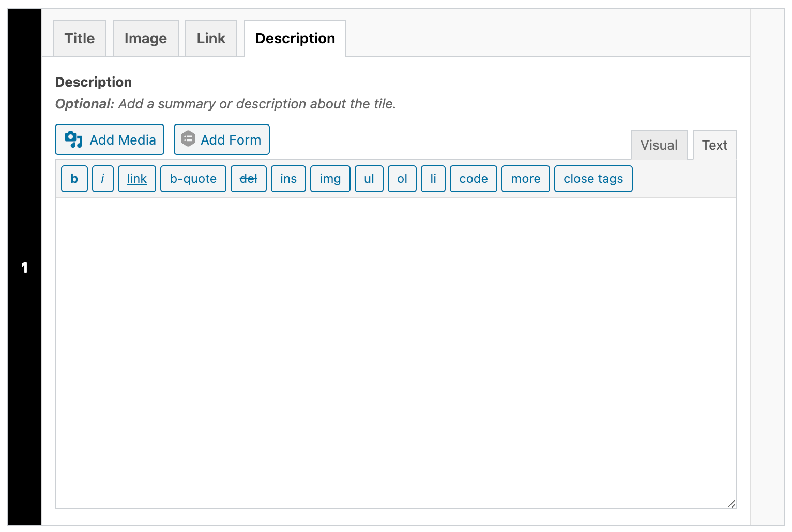The width and height of the screenshot is (792, 532).
Task: Go to the Link tab
Action: (211, 38)
